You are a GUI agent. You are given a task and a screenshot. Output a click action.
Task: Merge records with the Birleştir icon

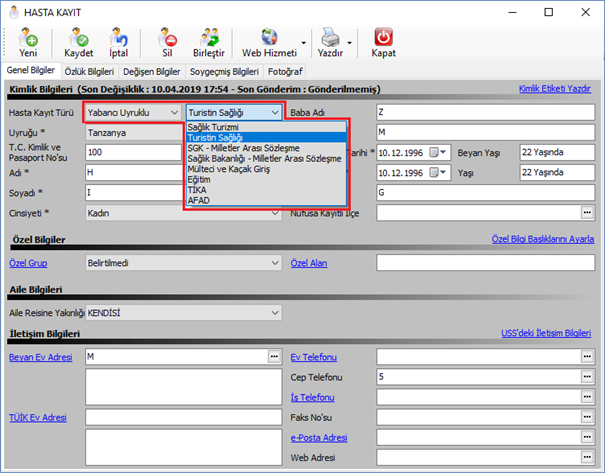coord(209,37)
